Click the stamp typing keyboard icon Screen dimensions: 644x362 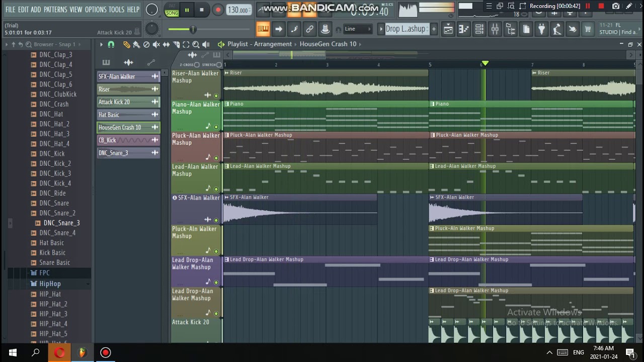tap(325, 29)
